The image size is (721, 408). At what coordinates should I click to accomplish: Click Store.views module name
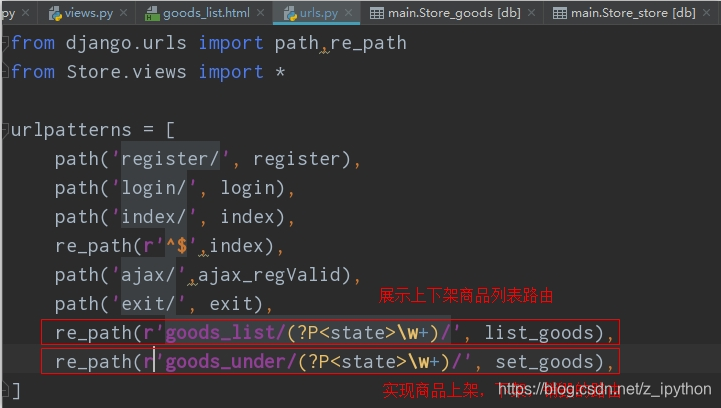[x=126, y=72]
